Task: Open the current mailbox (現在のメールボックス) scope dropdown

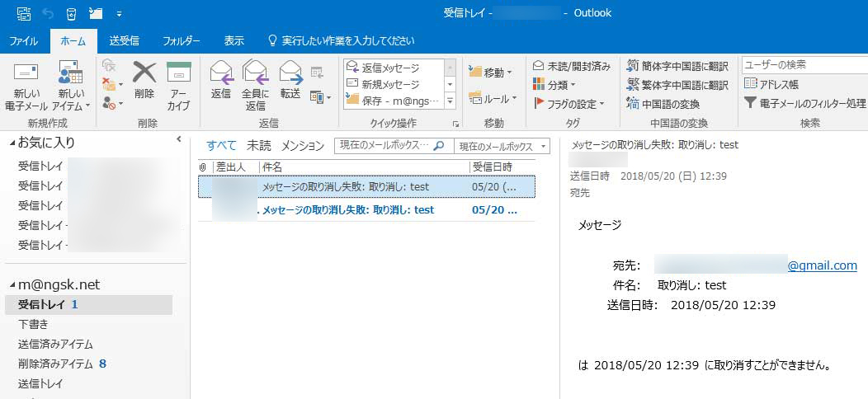Action: pyautogui.click(x=502, y=146)
